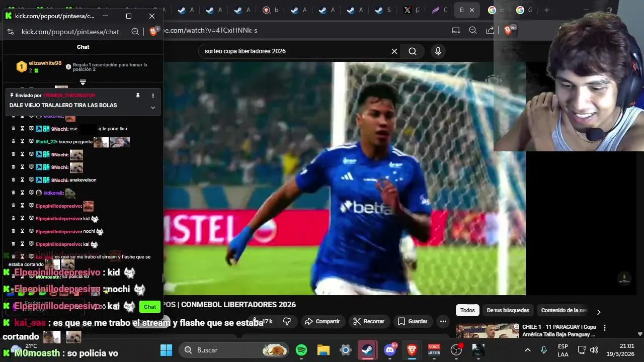644x362 pixels.
Task: Clear the YouTube search field
Action: coord(394,51)
